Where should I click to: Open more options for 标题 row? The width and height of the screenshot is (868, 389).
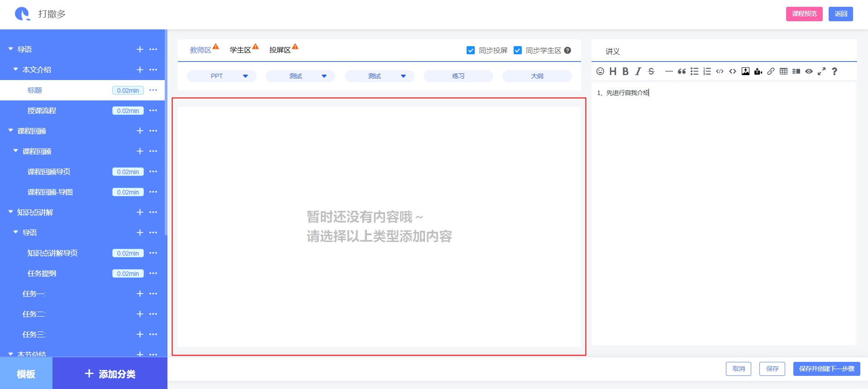pos(153,90)
